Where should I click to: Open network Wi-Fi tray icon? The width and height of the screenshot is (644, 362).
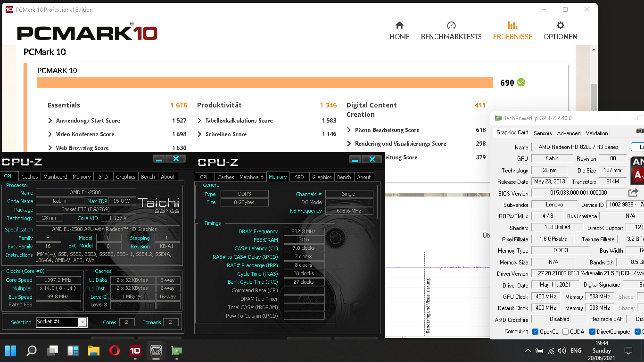click(551, 351)
